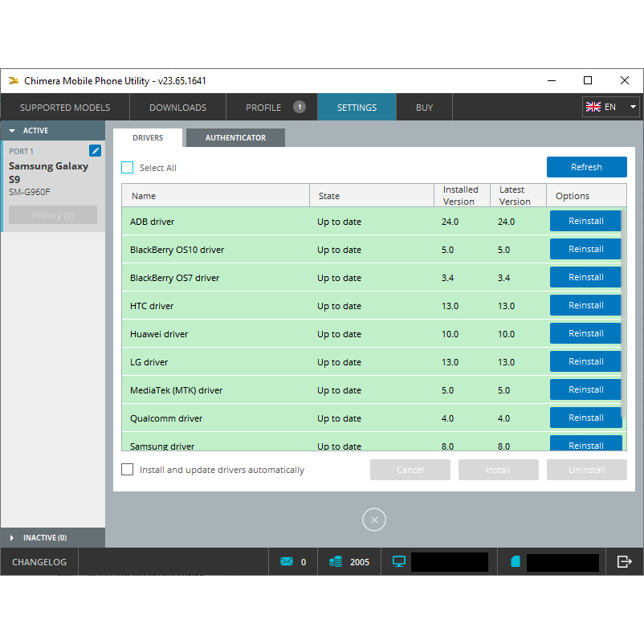Reinstall the ADB driver

tap(585, 221)
